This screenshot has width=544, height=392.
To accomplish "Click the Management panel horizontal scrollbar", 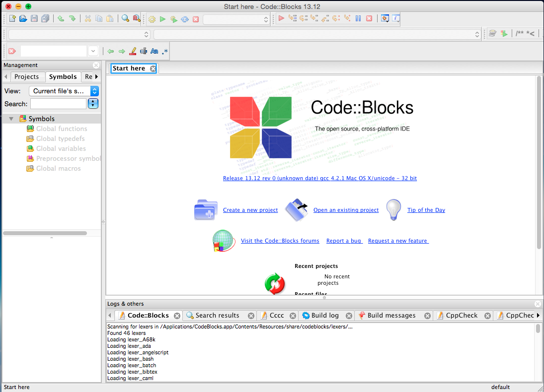I will coord(45,233).
